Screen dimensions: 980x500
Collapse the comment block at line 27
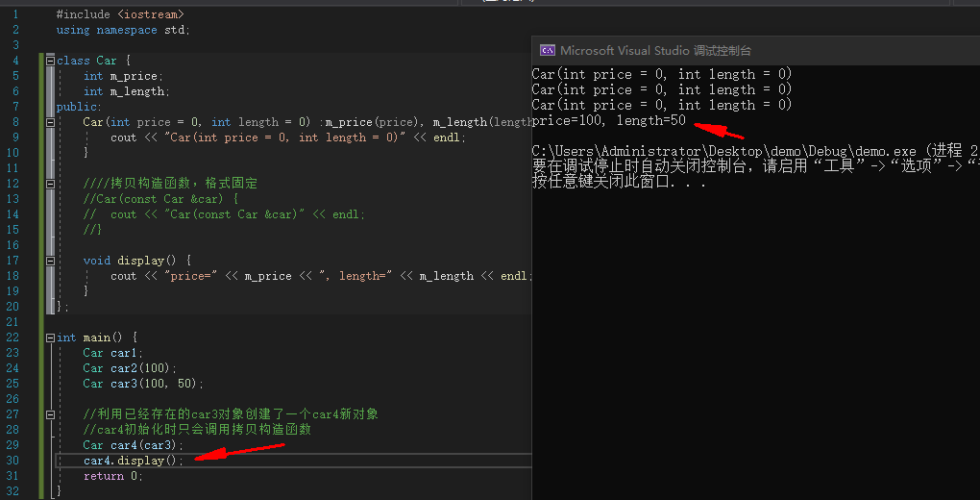pyautogui.click(x=76, y=414)
